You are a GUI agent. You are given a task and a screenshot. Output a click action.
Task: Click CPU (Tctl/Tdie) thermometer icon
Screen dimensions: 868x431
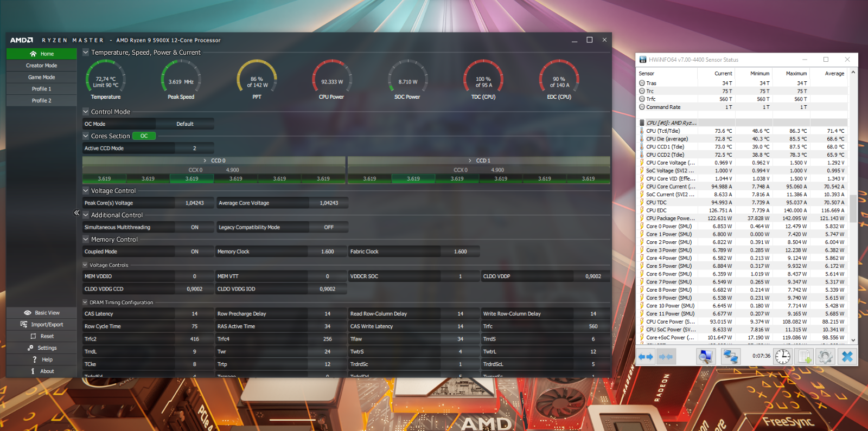(642, 131)
